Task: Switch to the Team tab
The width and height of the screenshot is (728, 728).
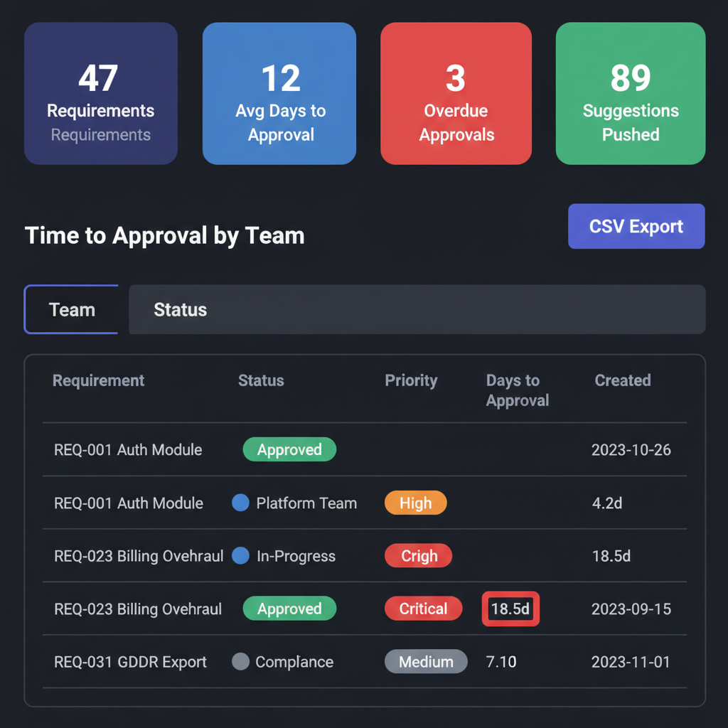Action: click(71, 309)
